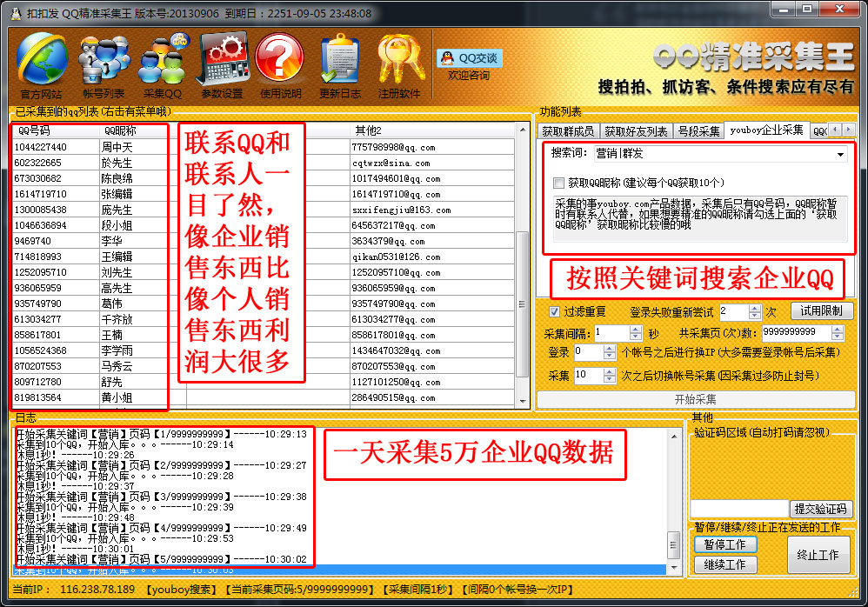This screenshot has width=868, height=607.
Task: Click the 提交验证码 button
Action: pos(821,509)
